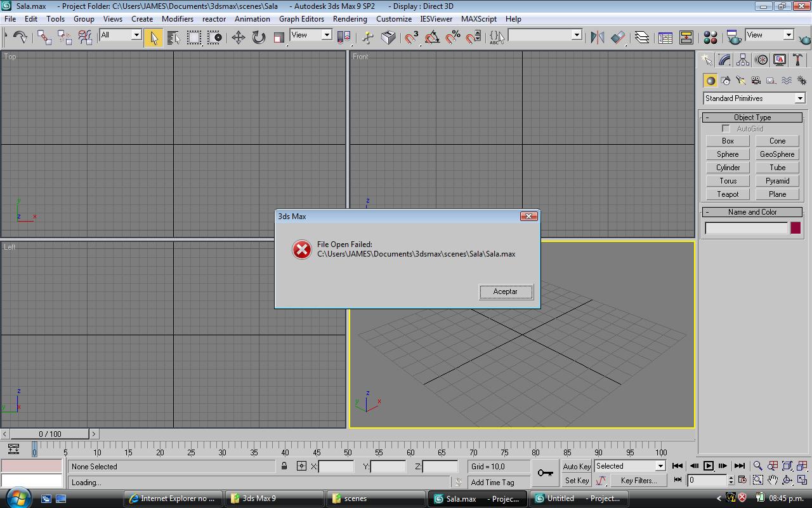This screenshot has height=508, width=812.
Task: Switch to the Hierarchy panel tab
Action: 743,60
